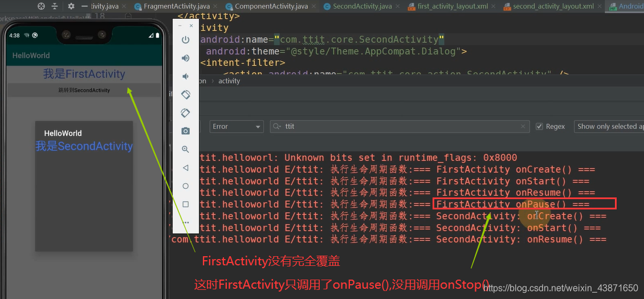Close the emulator toolbar window
The image size is (644, 299).
[191, 26]
